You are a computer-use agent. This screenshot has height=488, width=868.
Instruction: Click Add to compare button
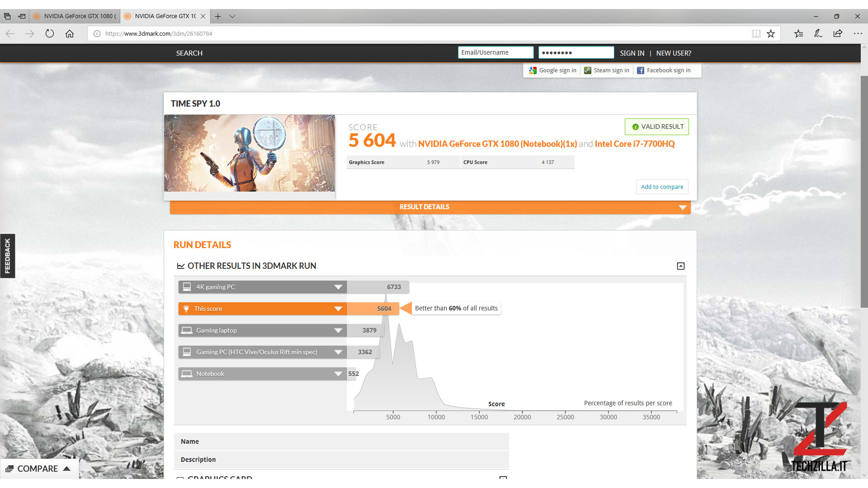662,187
